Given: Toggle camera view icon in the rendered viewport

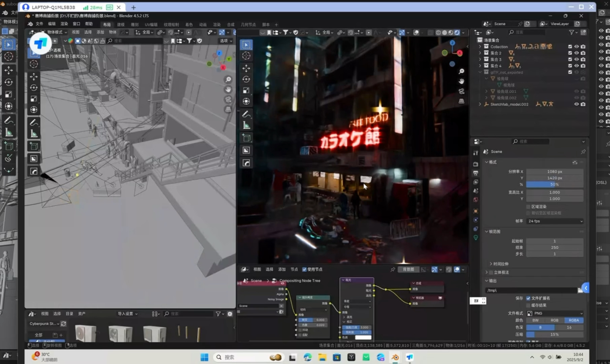Looking at the screenshot, I should pos(461,91).
